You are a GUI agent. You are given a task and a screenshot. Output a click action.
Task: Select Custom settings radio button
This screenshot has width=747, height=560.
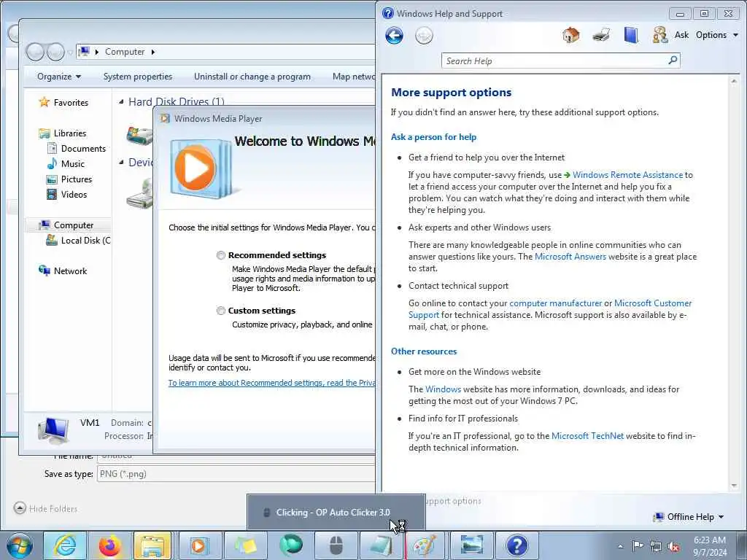[x=220, y=311]
